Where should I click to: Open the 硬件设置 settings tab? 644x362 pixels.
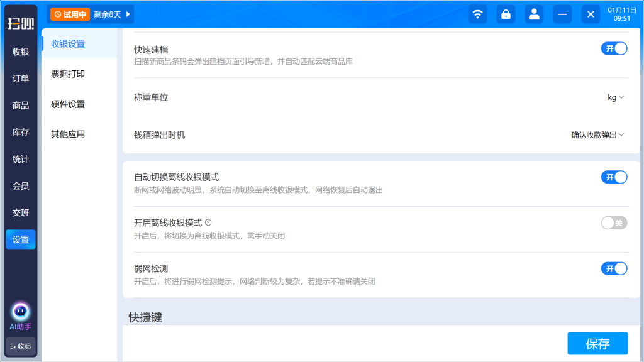68,104
